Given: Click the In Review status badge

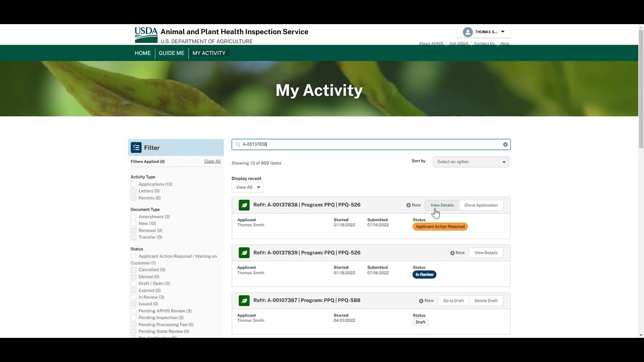Looking at the screenshot, I should (x=424, y=275).
